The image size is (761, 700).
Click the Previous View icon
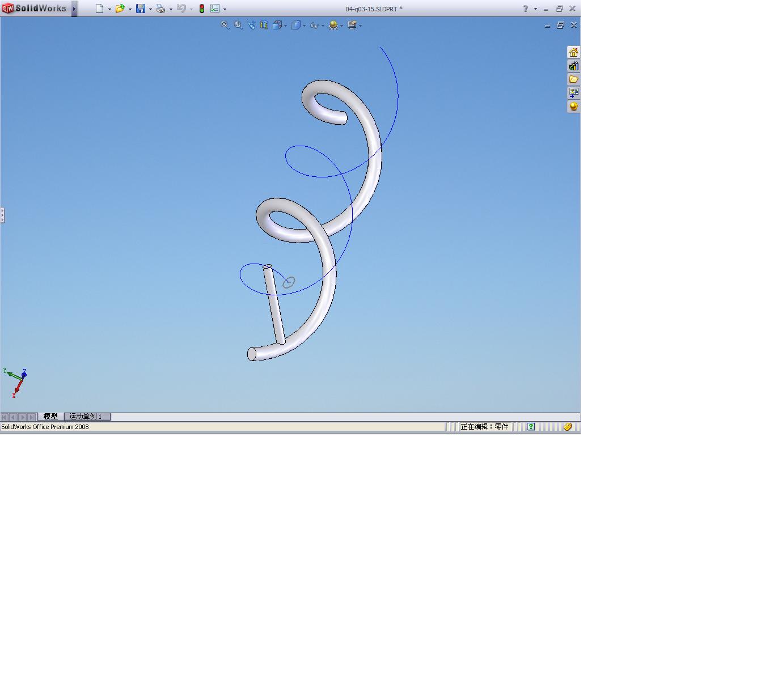pos(251,25)
